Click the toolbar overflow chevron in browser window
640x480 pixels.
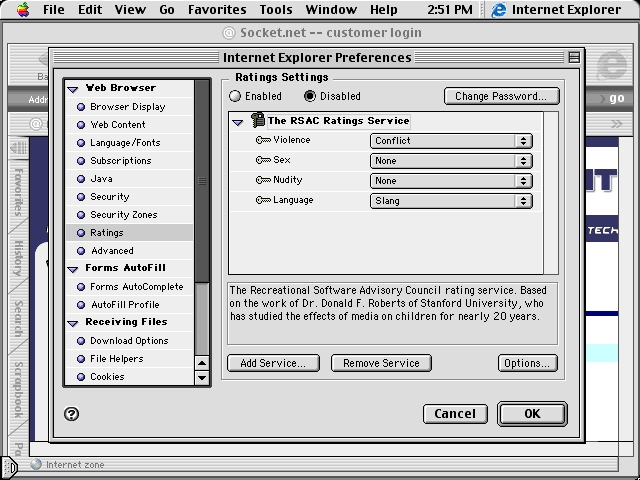click(616, 123)
